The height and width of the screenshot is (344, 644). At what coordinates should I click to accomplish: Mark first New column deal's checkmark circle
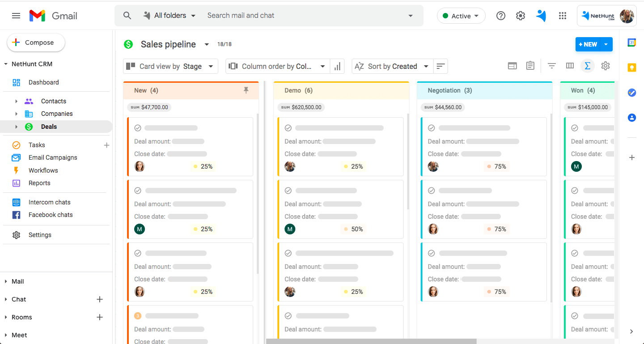[x=138, y=128]
